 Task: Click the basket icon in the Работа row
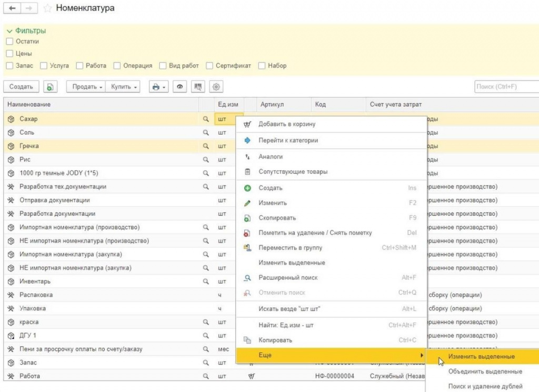(x=251, y=376)
